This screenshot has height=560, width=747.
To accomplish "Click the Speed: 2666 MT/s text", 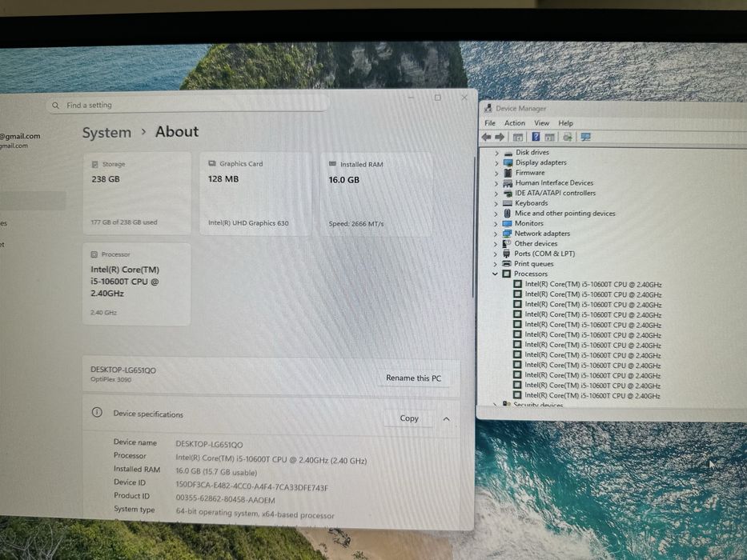I will (x=355, y=223).
